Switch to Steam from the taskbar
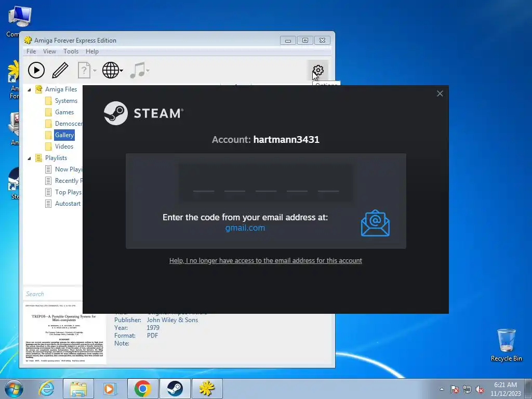The width and height of the screenshot is (532, 399). [175, 389]
